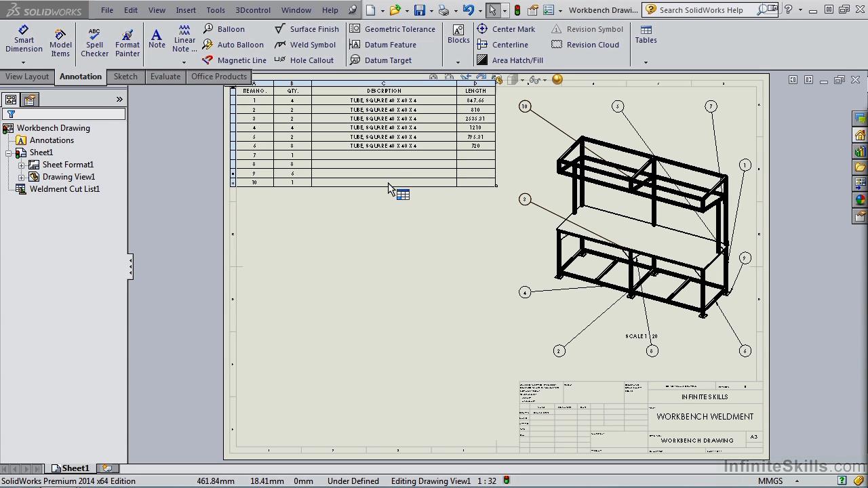
Task: Insert a Surface Finish symbol
Action: (x=307, y=29)
